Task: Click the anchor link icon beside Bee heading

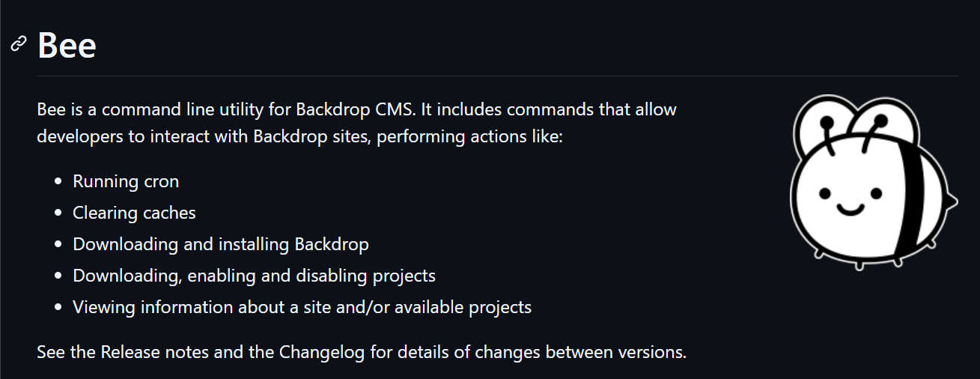Action: click(19, 44)
